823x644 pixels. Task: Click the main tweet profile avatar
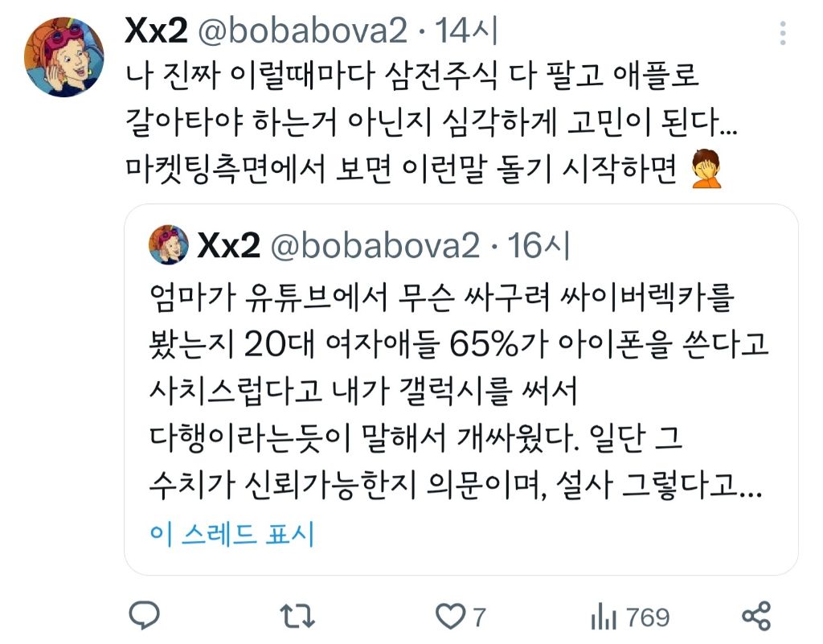64,57
